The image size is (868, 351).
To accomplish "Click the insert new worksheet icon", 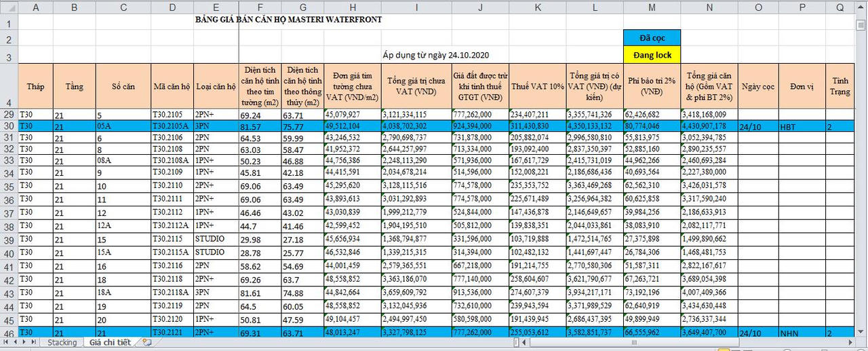I will [147, 343].
